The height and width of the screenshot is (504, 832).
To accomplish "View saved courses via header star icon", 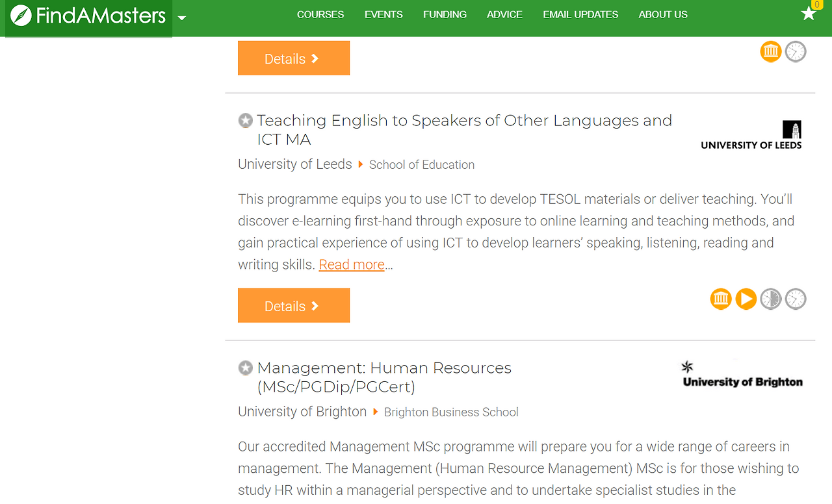I will click(x=809, y=13).
